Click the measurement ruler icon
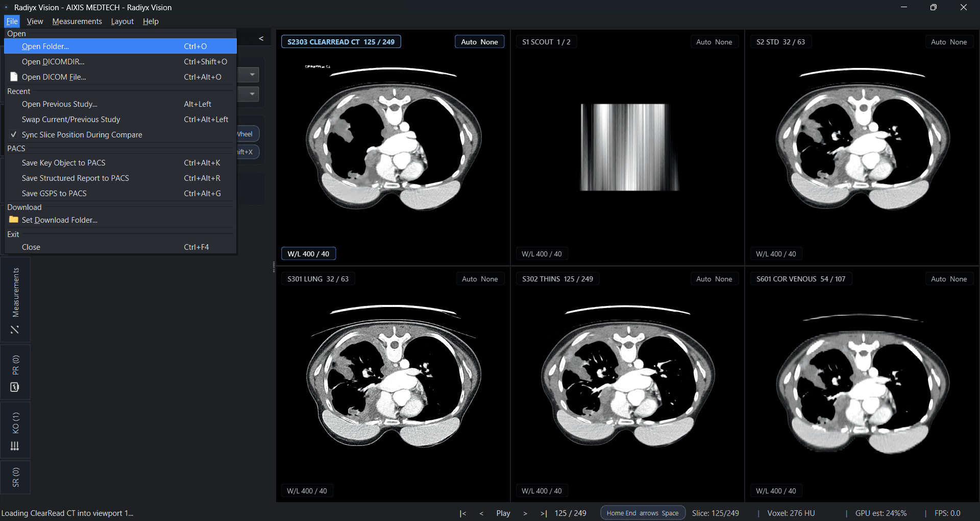The height and width of the screenshot is (521, 980). point(15,330)
